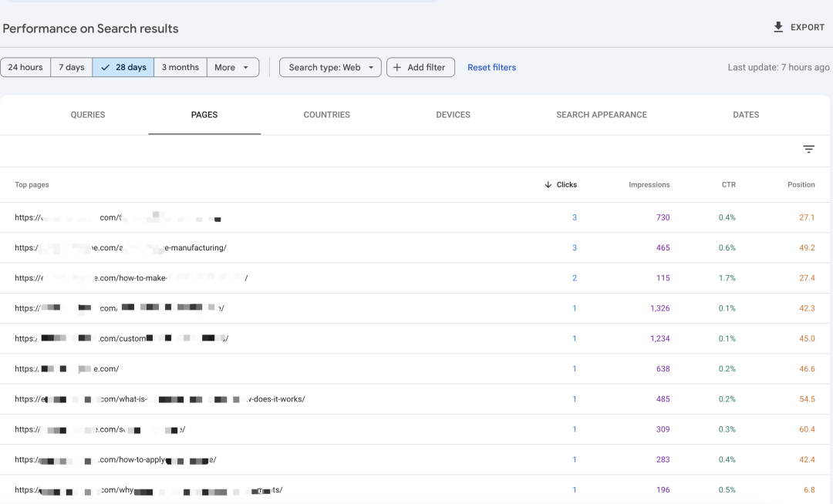Image resolution: width=833 pixels, height=504 pixels.
Task: Select the 7 days date range
Action: (x=72, y=67)
